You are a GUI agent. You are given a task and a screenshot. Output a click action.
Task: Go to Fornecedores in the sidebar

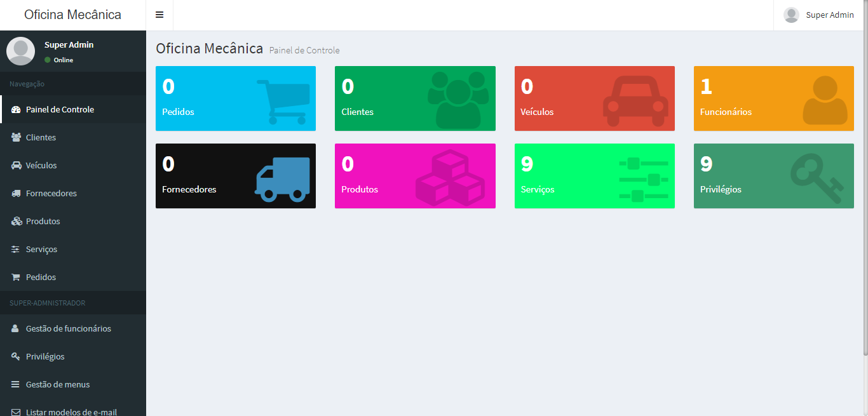51,193
